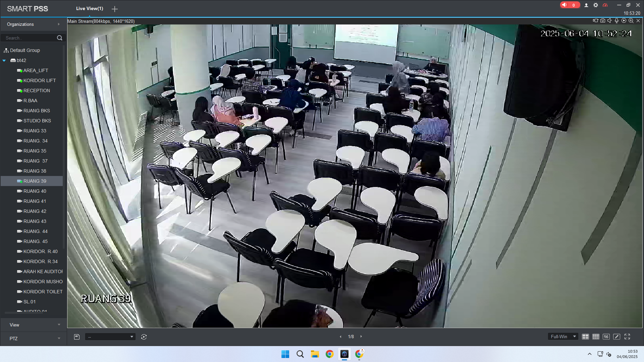The height and width of the screenshot is (362, 644).
Task: Select the KORIDOR MUSHO camera
Action: click(40, 282)
